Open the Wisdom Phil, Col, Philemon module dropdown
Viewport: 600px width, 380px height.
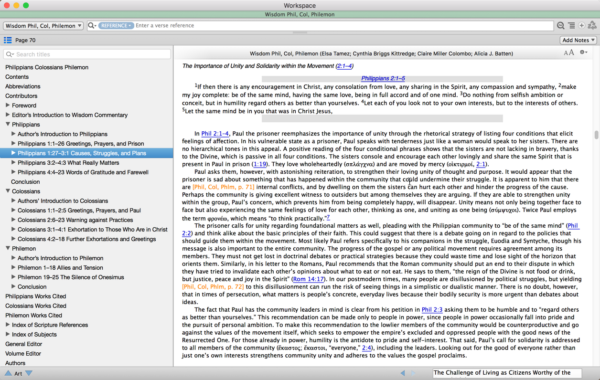pos(43,26)
